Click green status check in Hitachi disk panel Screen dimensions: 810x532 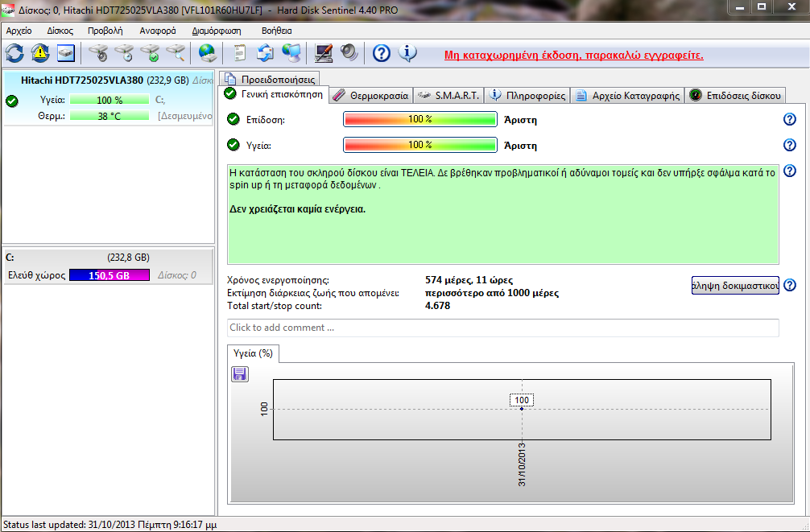12,101
